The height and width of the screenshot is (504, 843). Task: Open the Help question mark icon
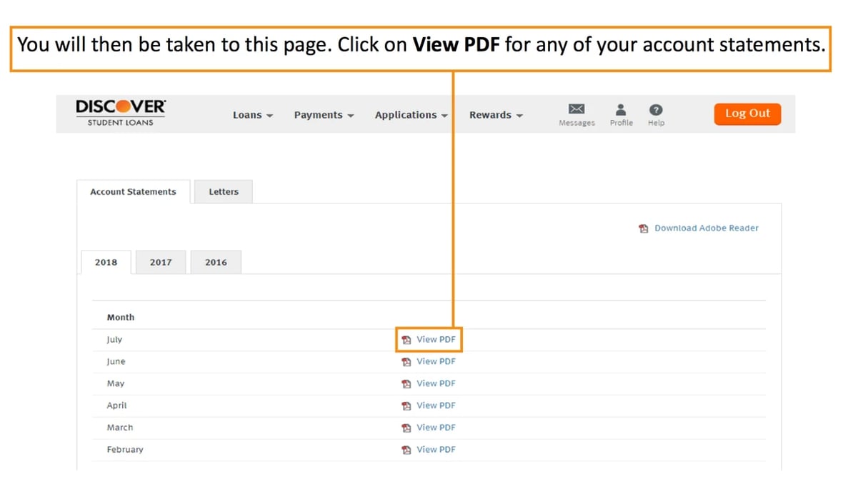(656, 109)
